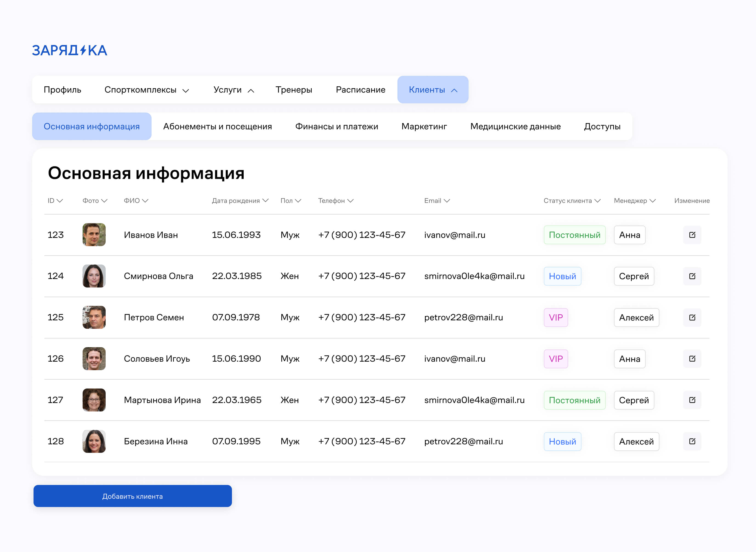Image resolution: width=756 pixels, height=552 pixels.
Task: Open the Пол column dropdown
Action: click(291, 200)
